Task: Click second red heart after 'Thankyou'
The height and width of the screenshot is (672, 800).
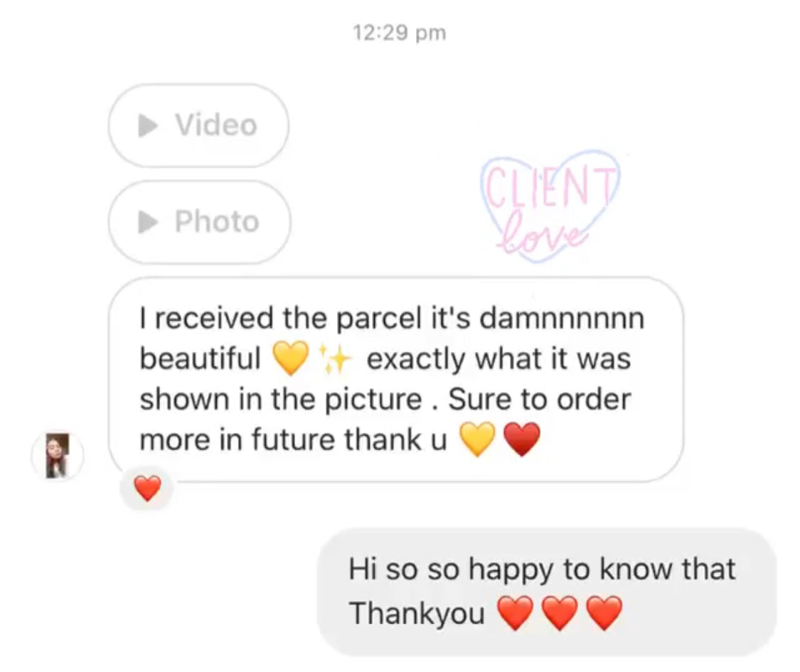Action: tap(560, 613)
